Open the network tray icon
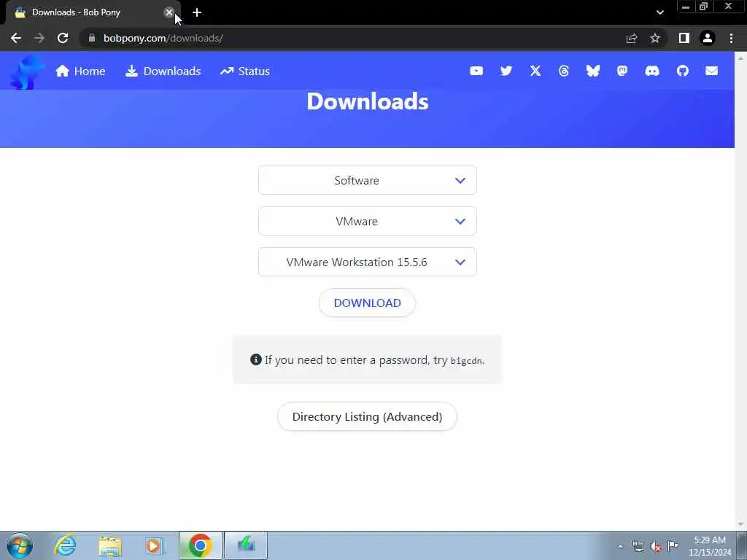Image resolution: width=747 pixels, height=560 pixels. click(x=638, y=547)
